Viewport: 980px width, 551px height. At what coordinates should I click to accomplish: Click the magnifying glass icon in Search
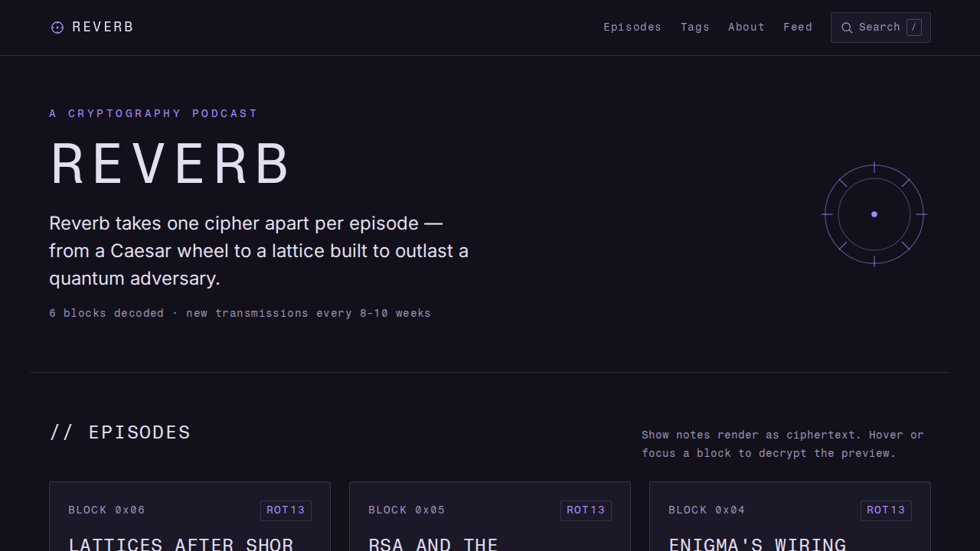point(847,28)
